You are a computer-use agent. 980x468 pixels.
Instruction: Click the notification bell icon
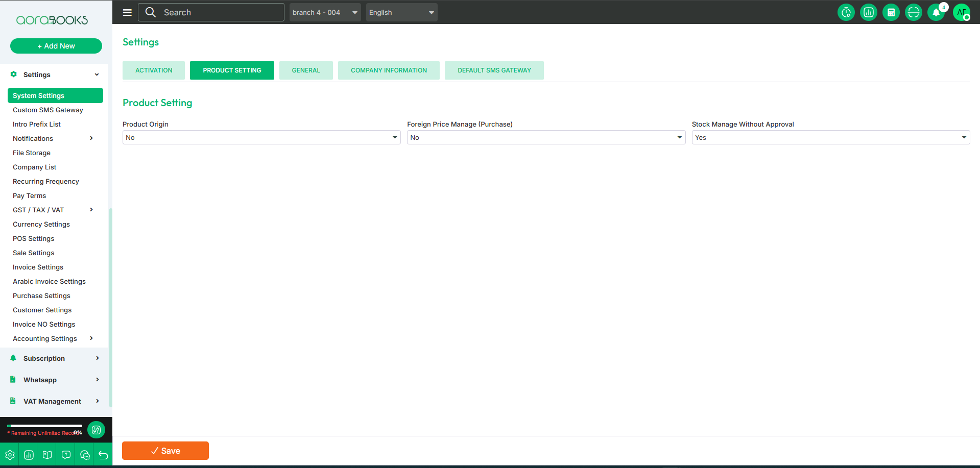[x=936, y=12]
